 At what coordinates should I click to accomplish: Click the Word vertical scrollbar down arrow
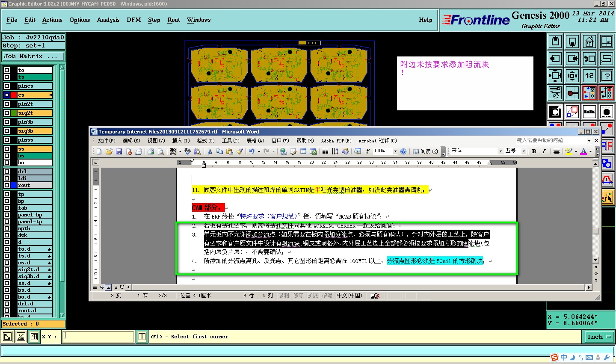coord(596,260)
